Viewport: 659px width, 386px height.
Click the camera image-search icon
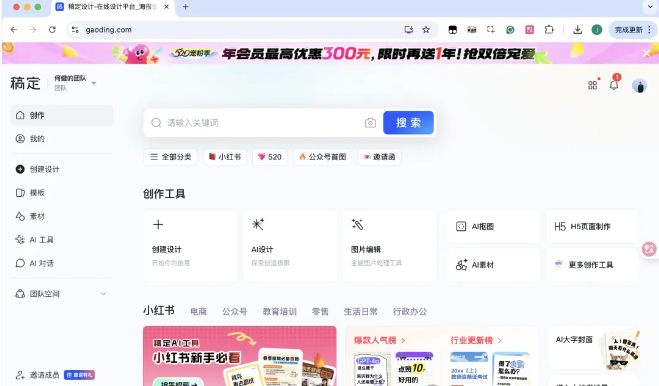[370, 123]
